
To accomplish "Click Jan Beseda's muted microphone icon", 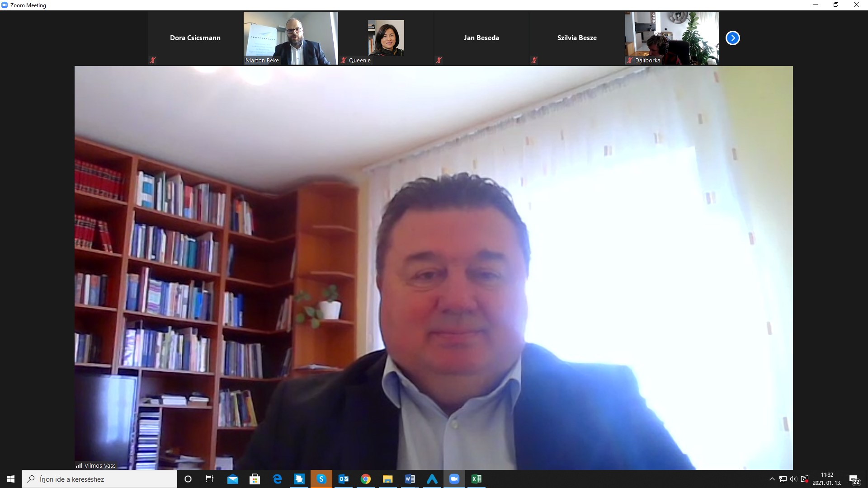I will coord(439,60).
